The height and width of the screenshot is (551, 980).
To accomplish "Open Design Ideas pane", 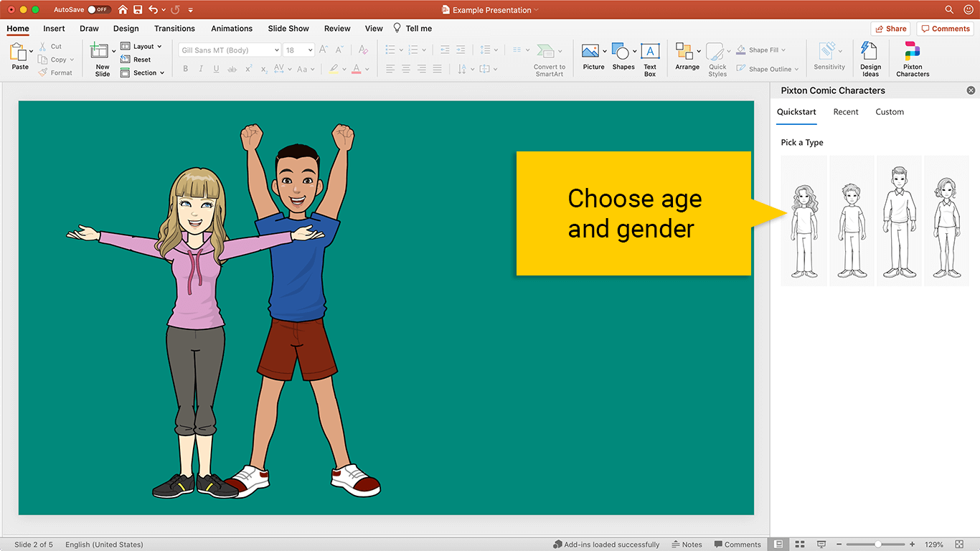I will tap(870, 58).
